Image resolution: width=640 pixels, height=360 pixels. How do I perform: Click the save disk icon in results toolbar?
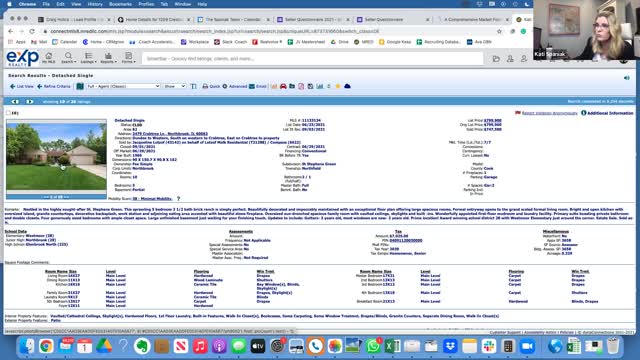(310, 86)
